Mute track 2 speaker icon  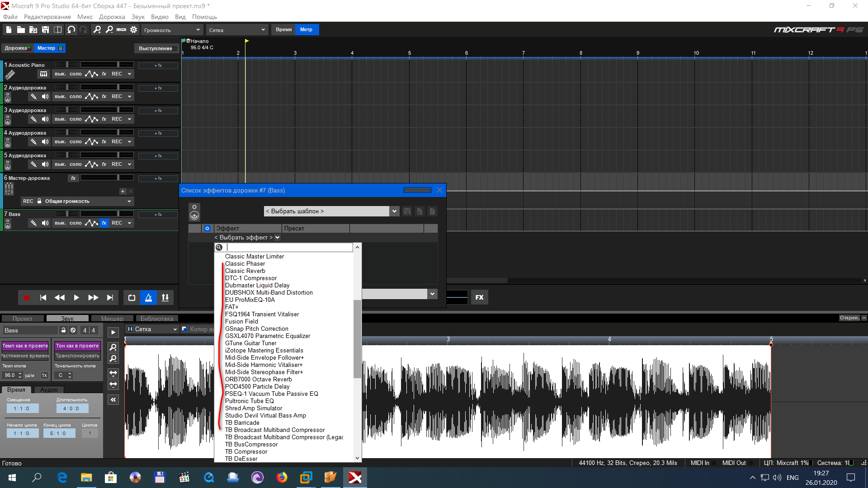click(x=45, y=97)
